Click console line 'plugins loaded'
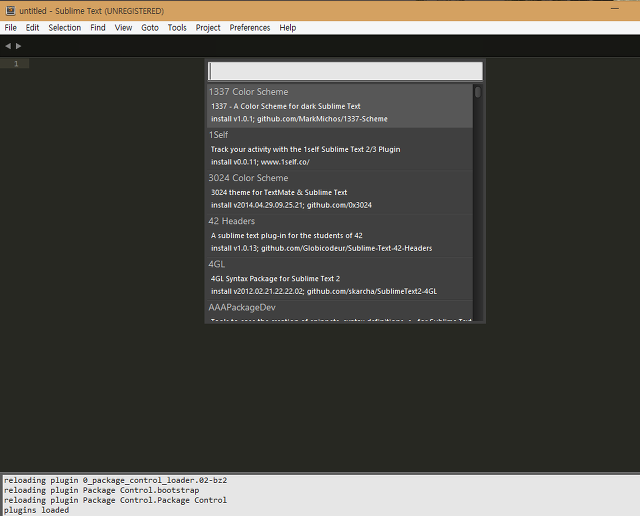This screenshot has width=640, height=516. coord(36,510)
